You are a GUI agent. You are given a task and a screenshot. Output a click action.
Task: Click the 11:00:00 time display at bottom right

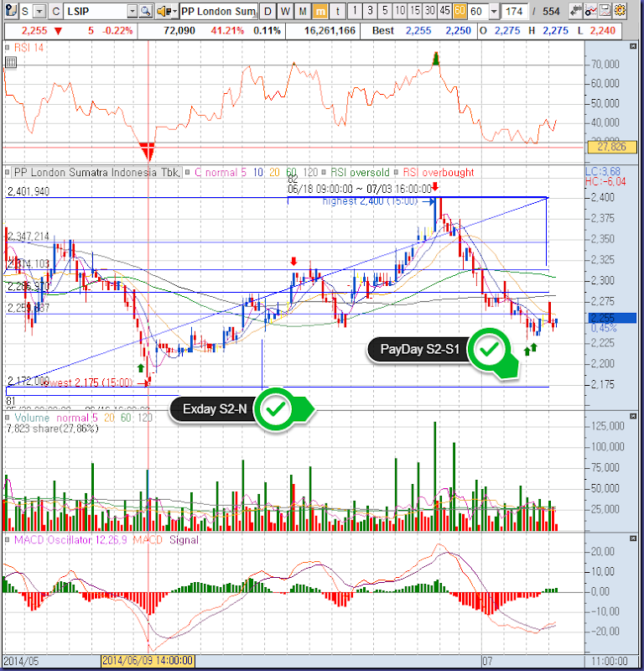(610, 661)
